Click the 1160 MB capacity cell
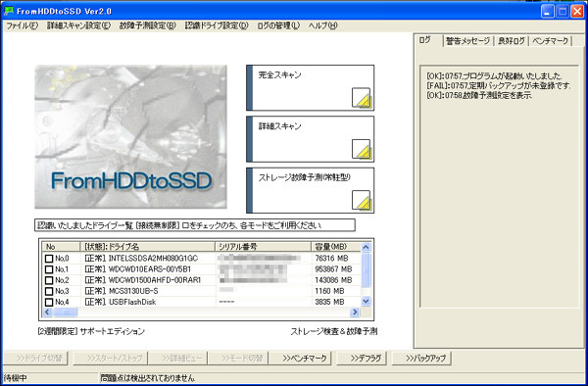The image size is (588, 386). tap(329, 291)
